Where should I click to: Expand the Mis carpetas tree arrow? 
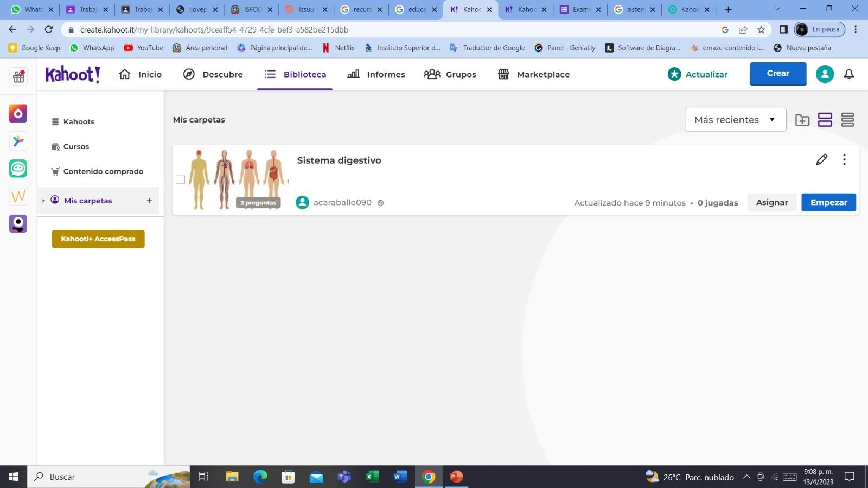pos(44,201)
